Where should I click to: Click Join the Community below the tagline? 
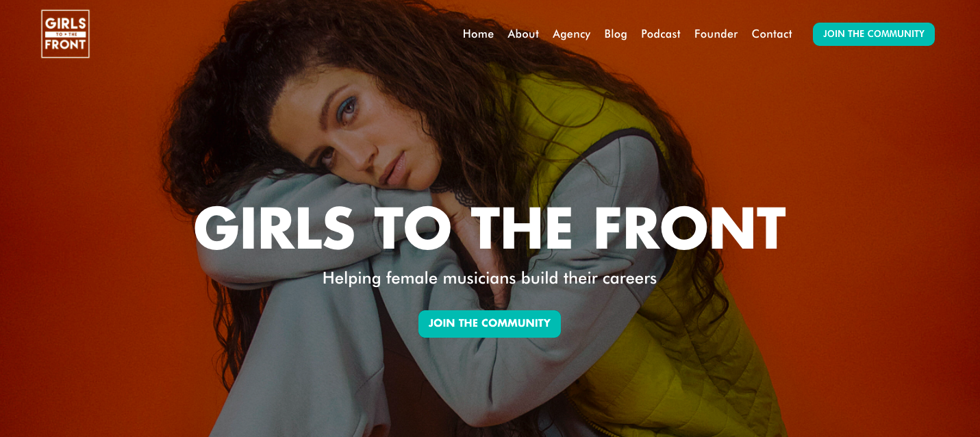tap(490, 324)
